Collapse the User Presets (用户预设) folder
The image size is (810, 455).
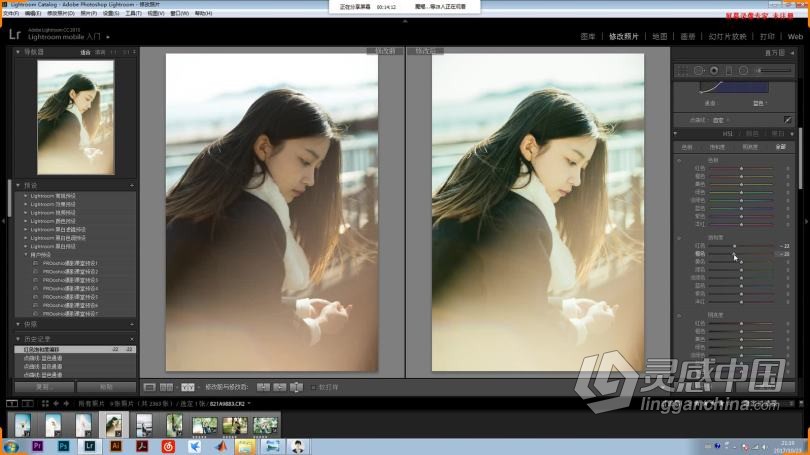[26, 255]
